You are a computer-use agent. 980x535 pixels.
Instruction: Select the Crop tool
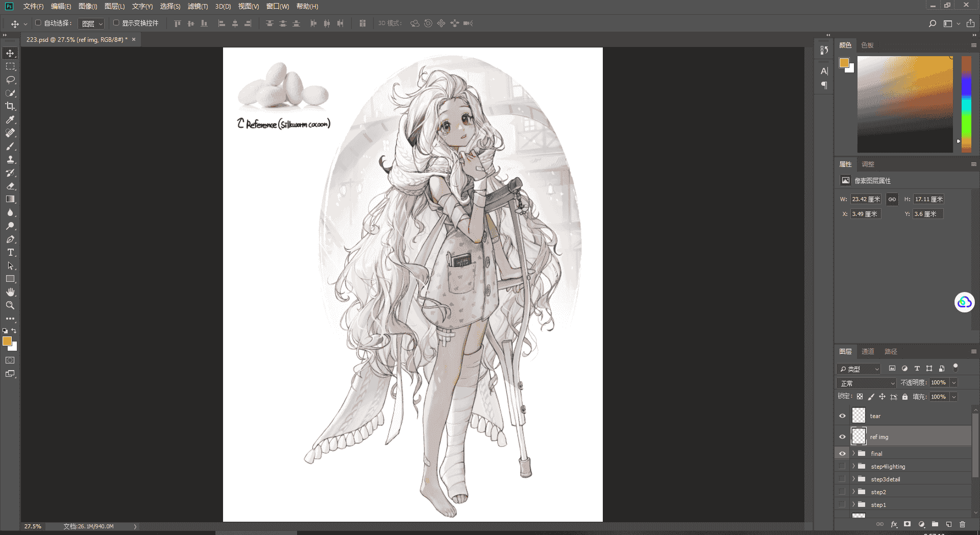10,106
